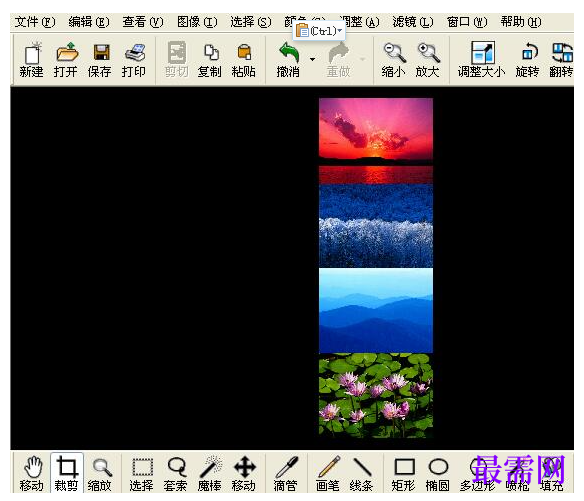Choose the 魔棒 magic wand tool
Viewport: 584px width, 501px height.
coord(210,473)
